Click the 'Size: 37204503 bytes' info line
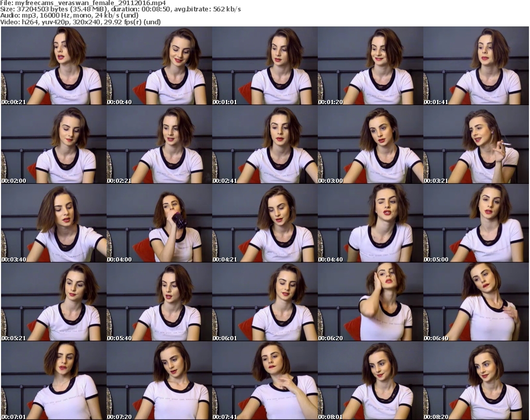This screenshot has height=420, width=530. (120, 9)
